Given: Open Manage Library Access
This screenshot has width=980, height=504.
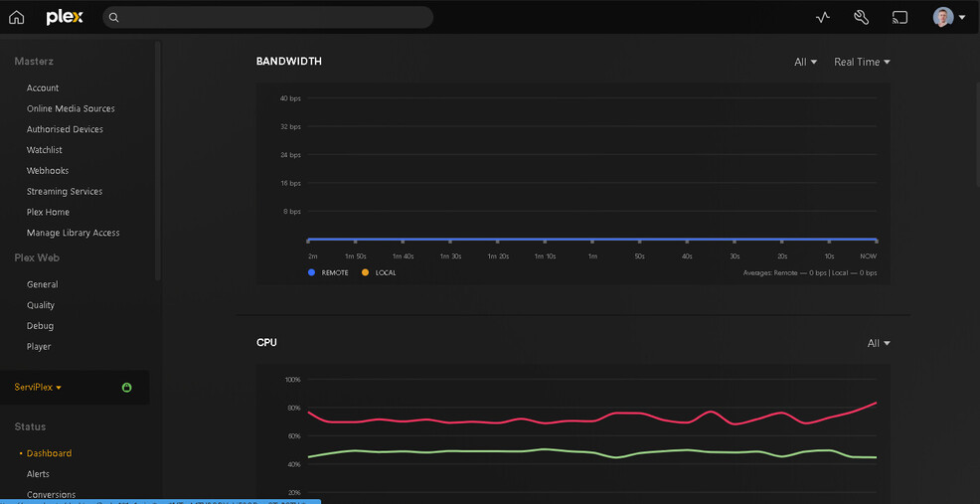Looking at the screenshot, I should (x=74, y=233).
